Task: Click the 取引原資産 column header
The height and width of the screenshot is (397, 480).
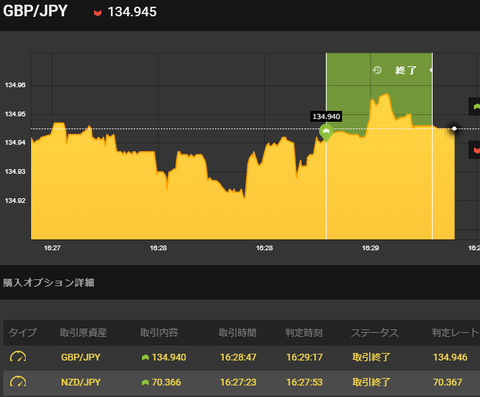Action: (x=83, y=332)
